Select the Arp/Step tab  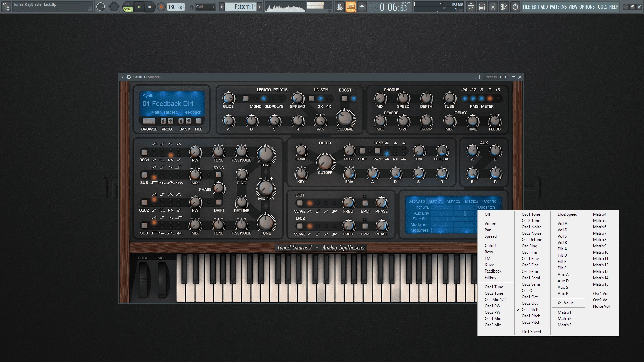pos(417,201)
